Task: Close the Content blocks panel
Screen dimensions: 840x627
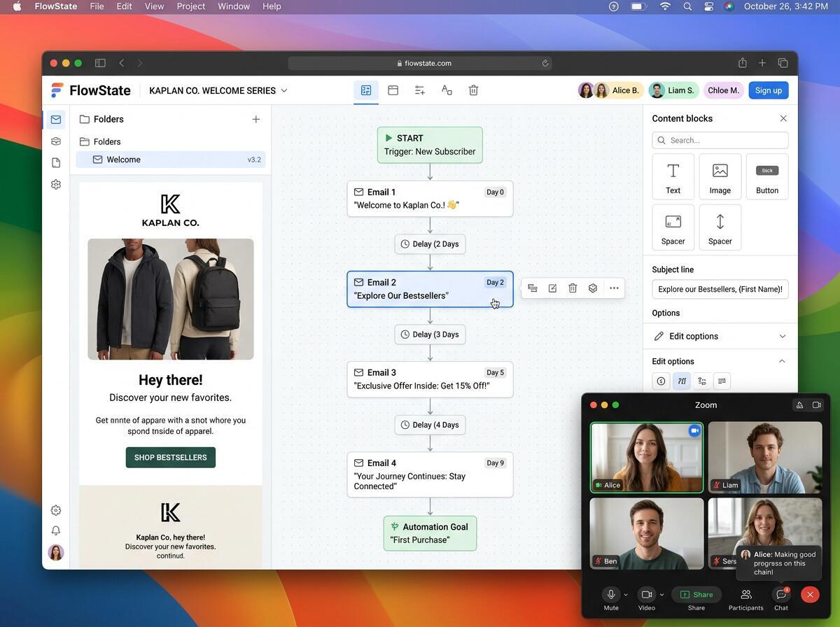Action: click(783, 118)
